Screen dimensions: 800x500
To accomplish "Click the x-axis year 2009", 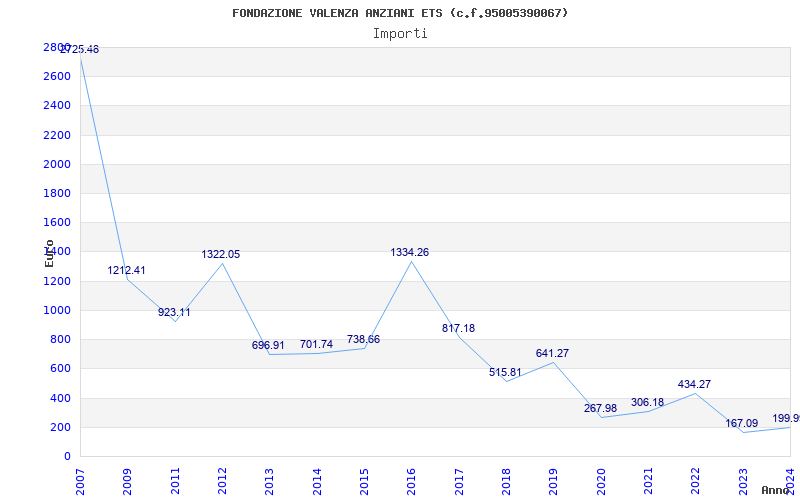I will 128,482.
